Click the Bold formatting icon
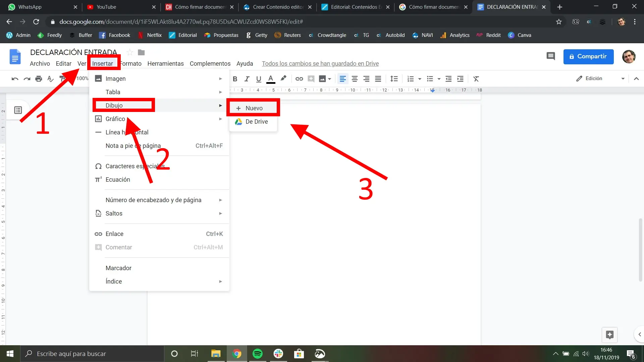Screen dimensions: 644x362 pos(235,79)
